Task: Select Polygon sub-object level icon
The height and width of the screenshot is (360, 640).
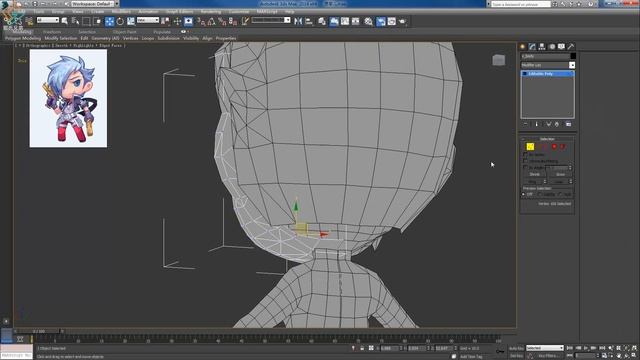Action: click(x=554, y=147)
